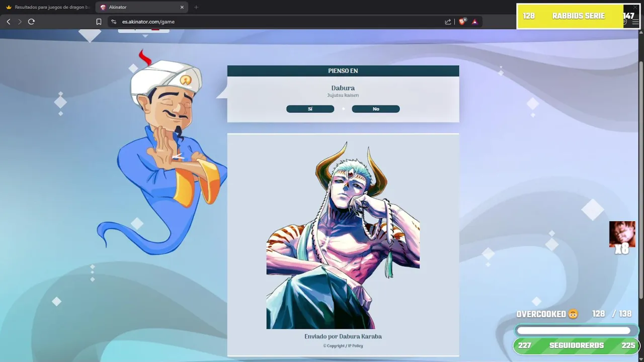Click the browser forward arrow
This screenshot has width=644, height=362.
pyautogui.click(x=20, y=22)
